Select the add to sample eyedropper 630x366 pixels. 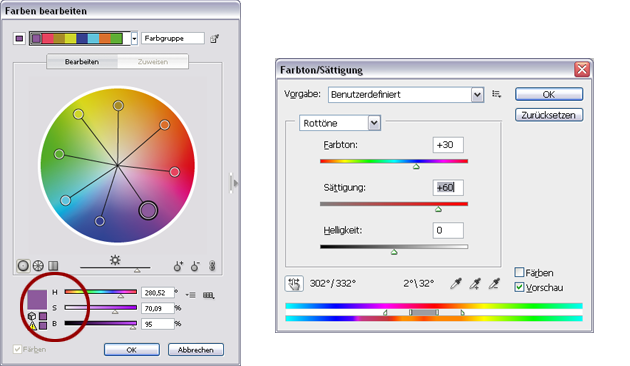coord(475,284)
